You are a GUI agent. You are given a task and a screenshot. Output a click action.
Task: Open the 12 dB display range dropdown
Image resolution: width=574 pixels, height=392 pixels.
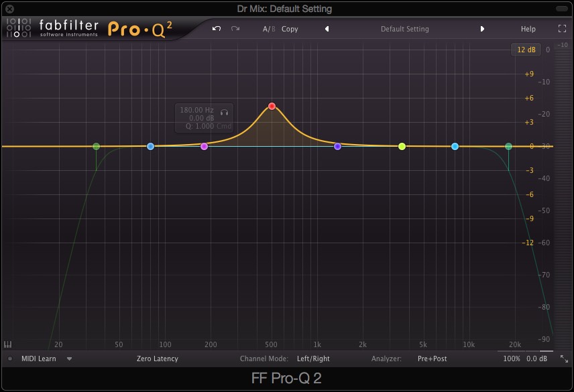pos(526,50)
